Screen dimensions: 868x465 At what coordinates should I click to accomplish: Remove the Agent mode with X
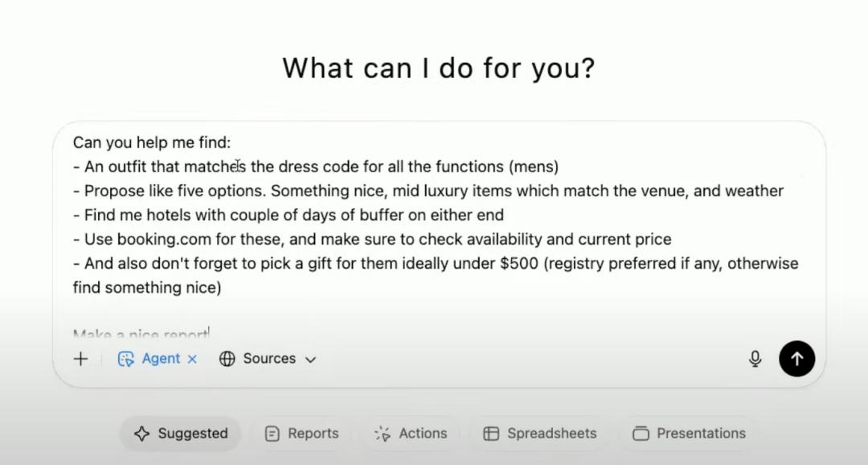(x=192, y=359)
